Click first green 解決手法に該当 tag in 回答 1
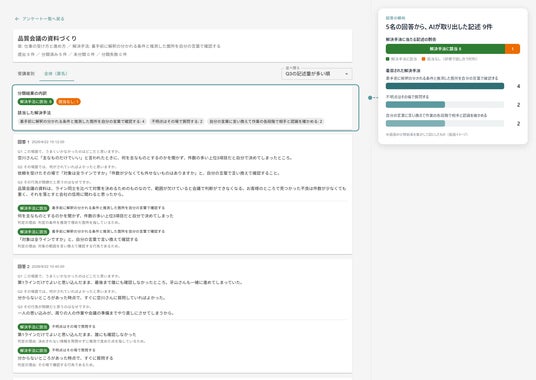The height and width of the screenshot is (380, 536). [x=34, y=208]
